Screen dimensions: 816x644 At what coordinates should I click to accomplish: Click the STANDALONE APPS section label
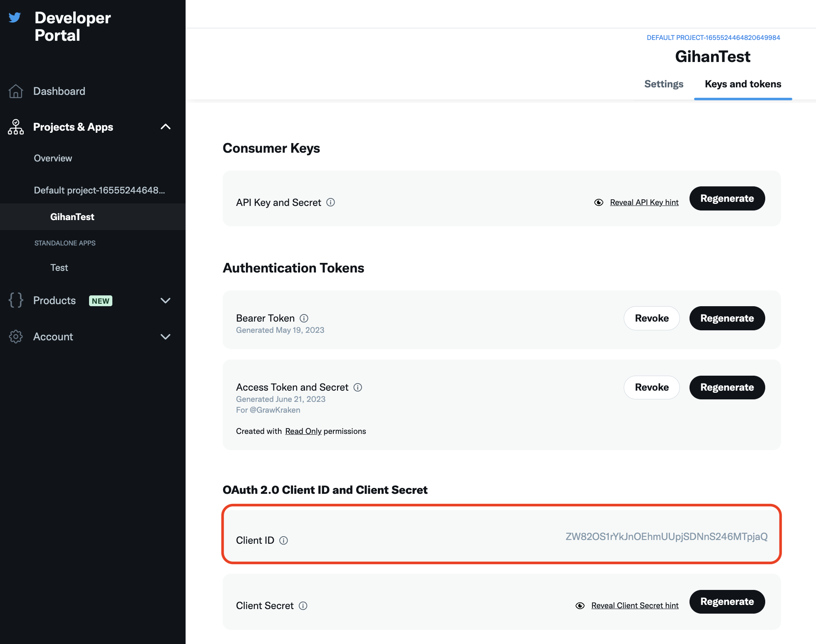[x=65, y=243]
